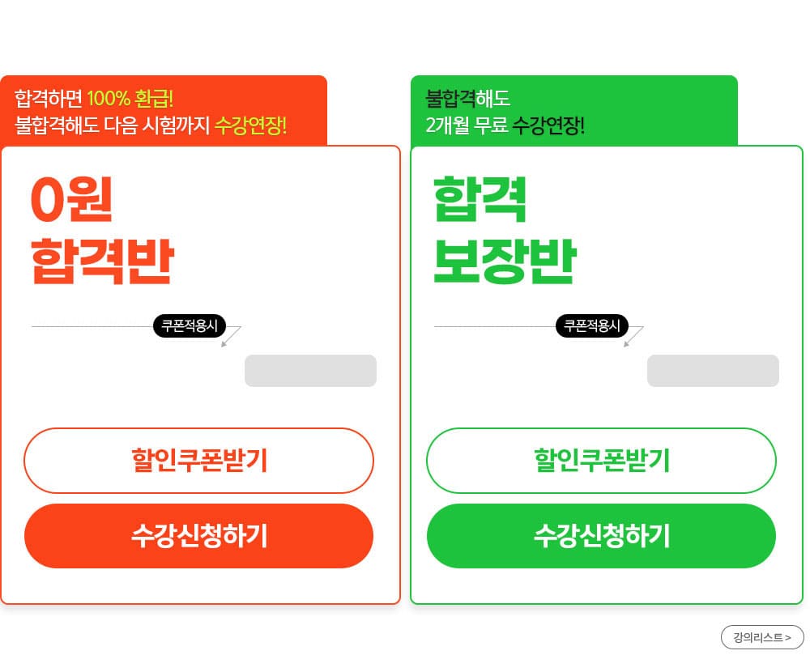Select the orange 합격하면 100% 환급 banner tab
810x672 pixels.
coord(164,111)
